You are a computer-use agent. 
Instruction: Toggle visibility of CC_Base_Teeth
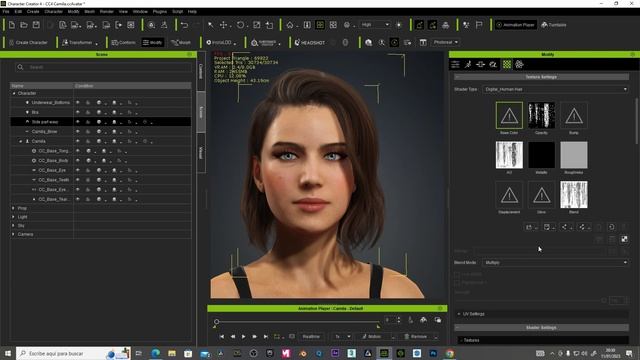click(78, 180)
